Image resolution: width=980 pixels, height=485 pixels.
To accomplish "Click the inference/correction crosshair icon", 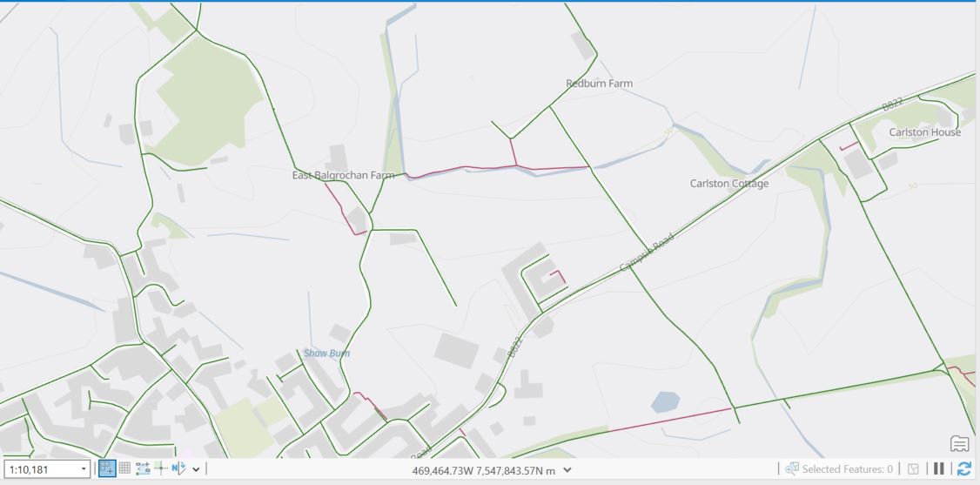I will pyautogui.click(x=161, y=468).
